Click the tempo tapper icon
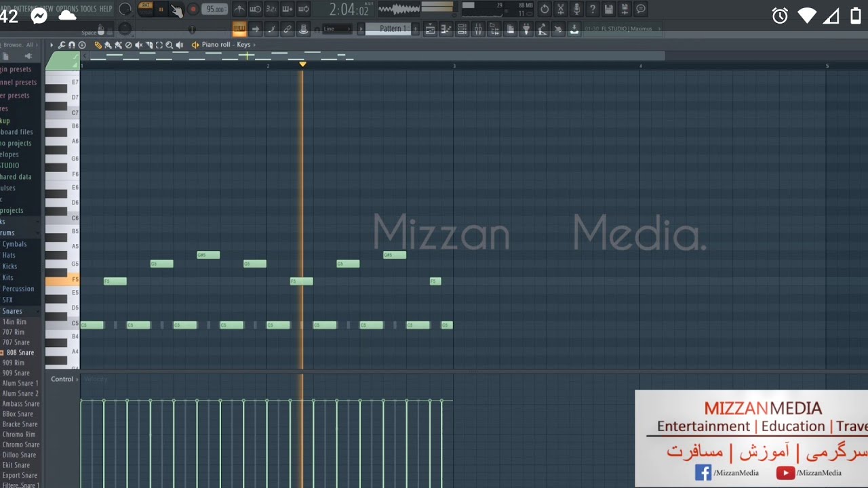 [x=542, y=28]
